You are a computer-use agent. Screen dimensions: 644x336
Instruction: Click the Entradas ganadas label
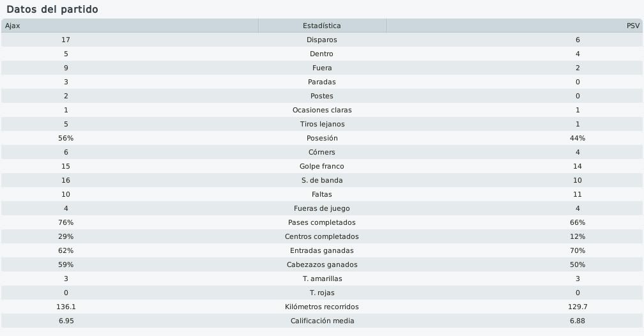tap(322, 250)
